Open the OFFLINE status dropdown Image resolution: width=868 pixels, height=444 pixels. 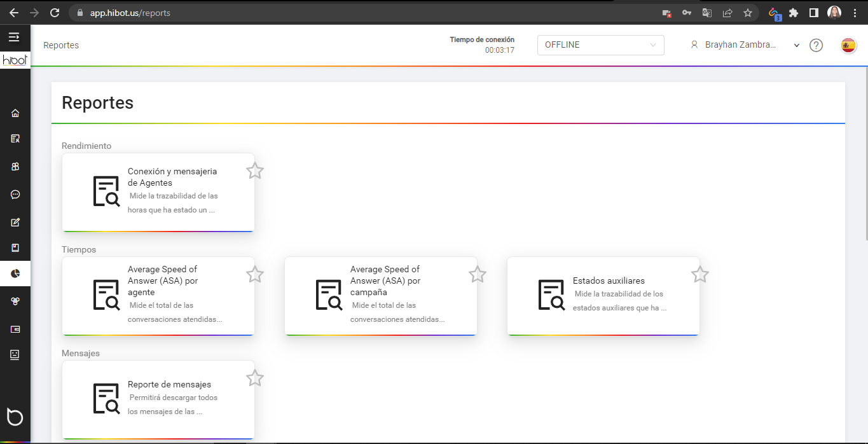[600, 45]
